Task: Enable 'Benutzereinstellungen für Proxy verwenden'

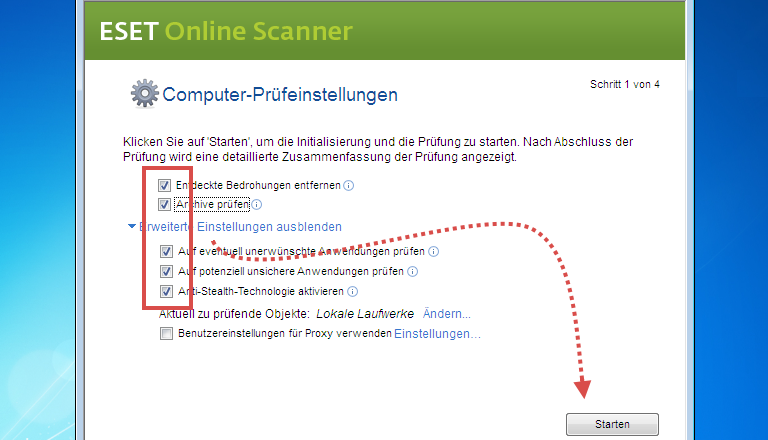Action: 166,334
